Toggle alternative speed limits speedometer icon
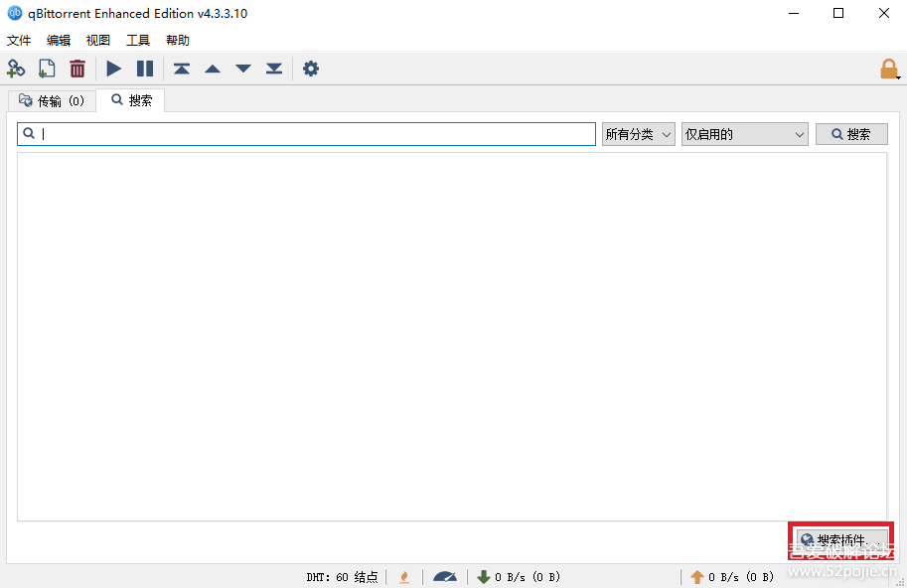This screenshot has height=588, width=907. tap(445, 576)
